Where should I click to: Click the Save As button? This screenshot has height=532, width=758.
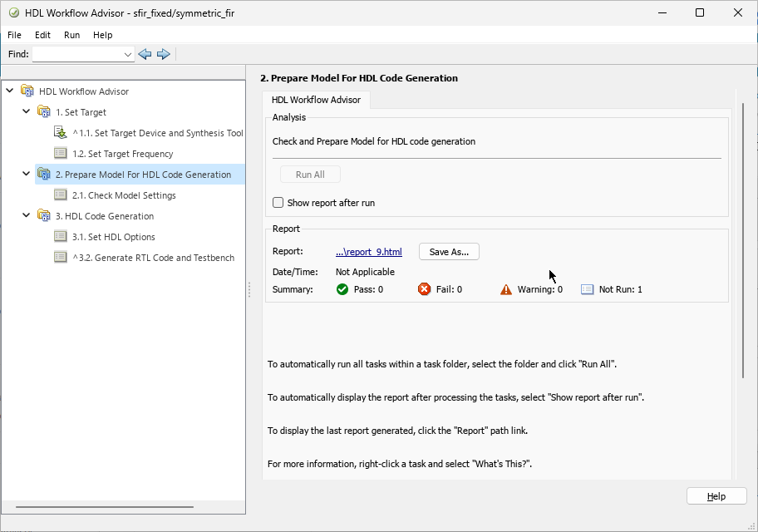tap(448, 251)
